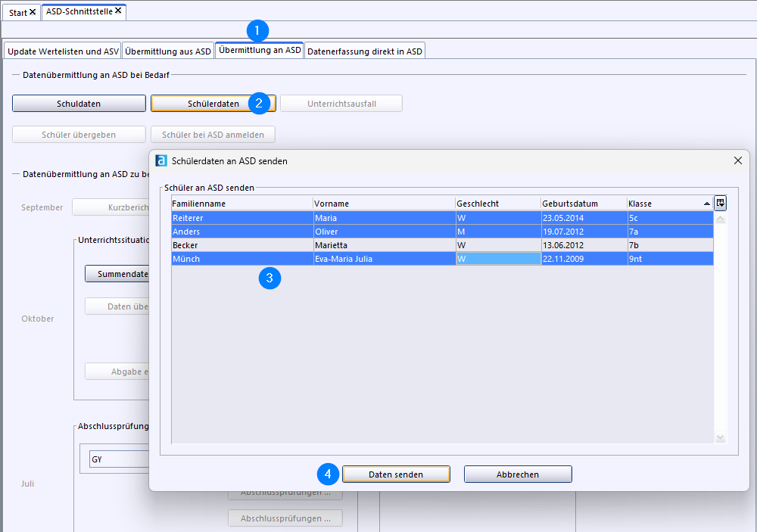Open the Übermittlung aus ASD tab
Screen dimensions: 757x532
tap(168, 51)
